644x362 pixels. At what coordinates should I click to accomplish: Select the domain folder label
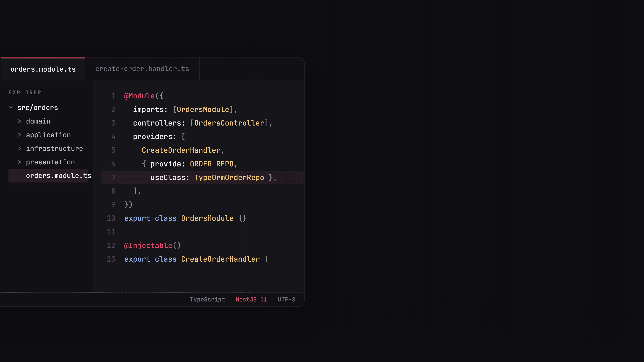click(38, 121)
